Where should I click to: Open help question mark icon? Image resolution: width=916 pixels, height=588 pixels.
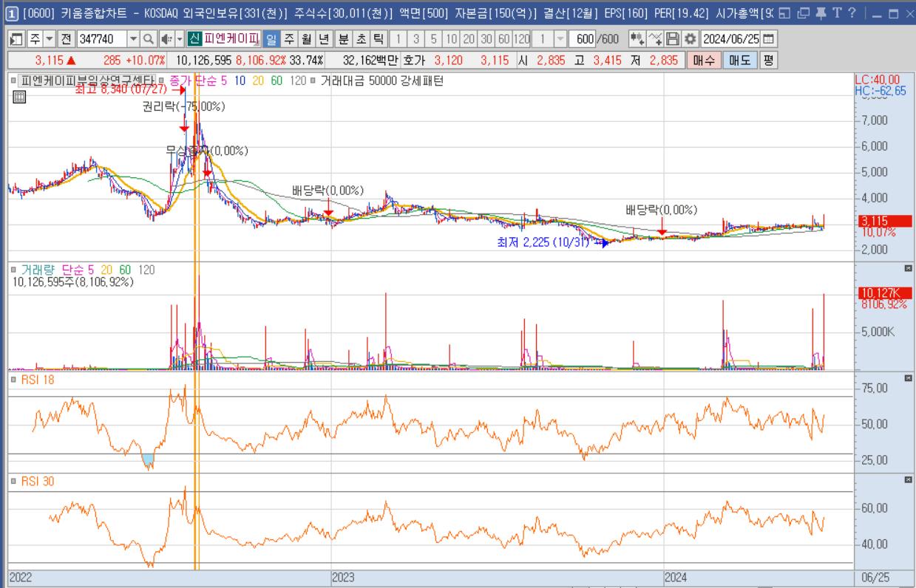[x=852, y=13]
